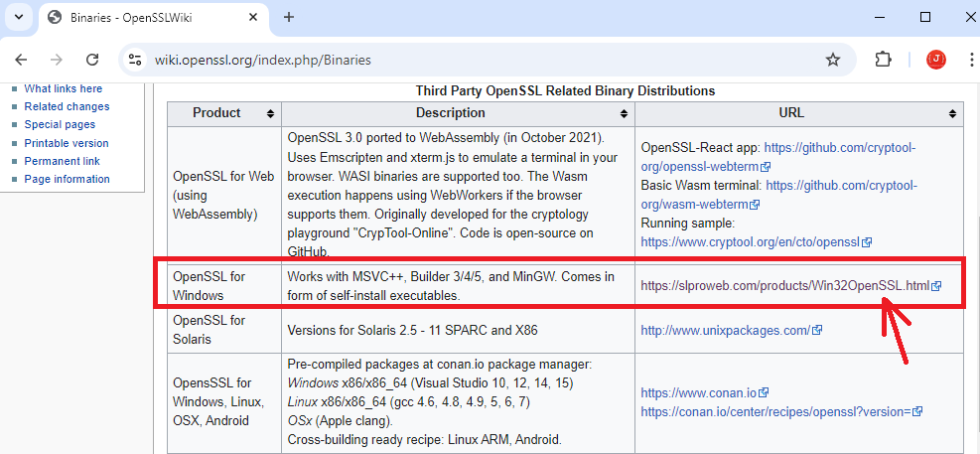Click the 'Basic Wasm terminal:' label
980x454 pixels.
(701, 186)
